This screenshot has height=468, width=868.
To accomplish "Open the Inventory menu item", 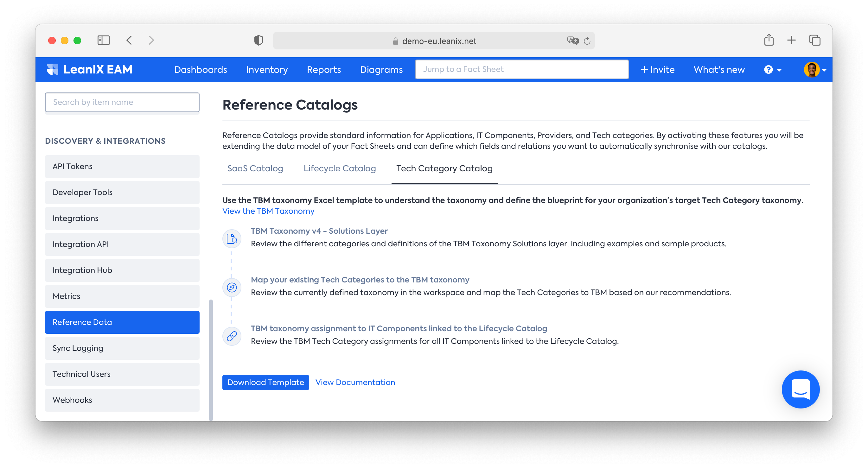I will click(267, 69).
